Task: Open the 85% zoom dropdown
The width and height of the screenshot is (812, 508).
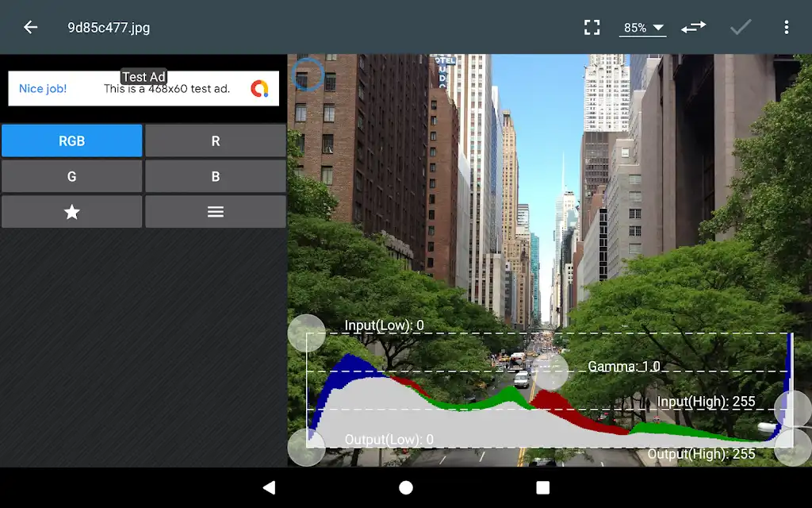Action: [642, 28]
